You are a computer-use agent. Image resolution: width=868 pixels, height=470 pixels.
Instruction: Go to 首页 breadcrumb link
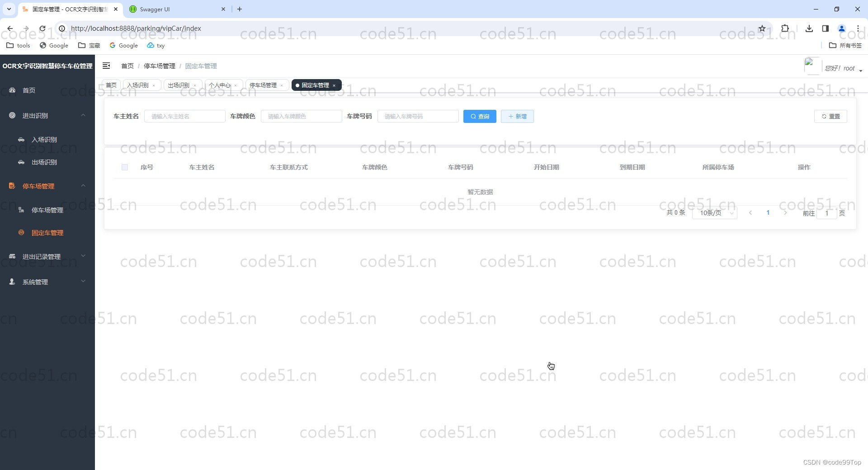(127, 66)
